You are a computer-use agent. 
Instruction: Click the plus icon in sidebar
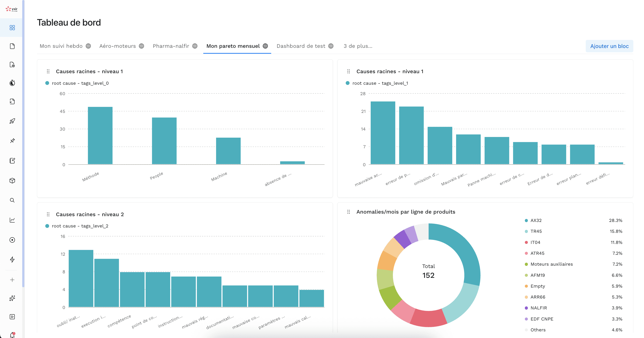point(12,280)
